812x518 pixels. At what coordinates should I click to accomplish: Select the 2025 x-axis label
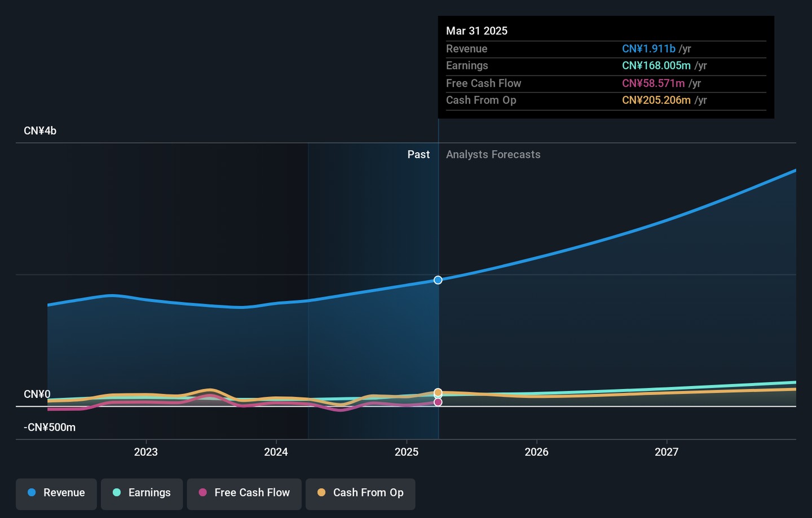407,452
